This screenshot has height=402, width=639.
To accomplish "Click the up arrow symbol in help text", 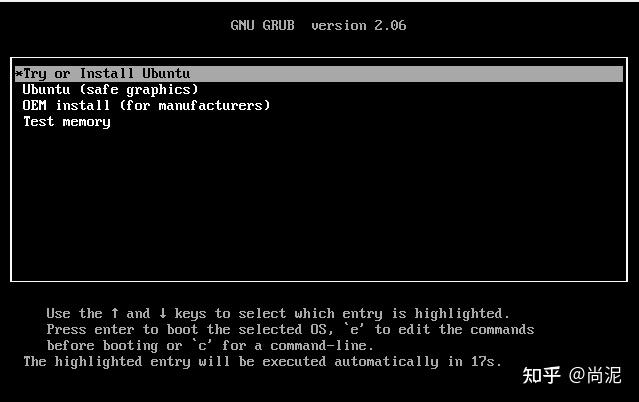I will pos(115,313).
